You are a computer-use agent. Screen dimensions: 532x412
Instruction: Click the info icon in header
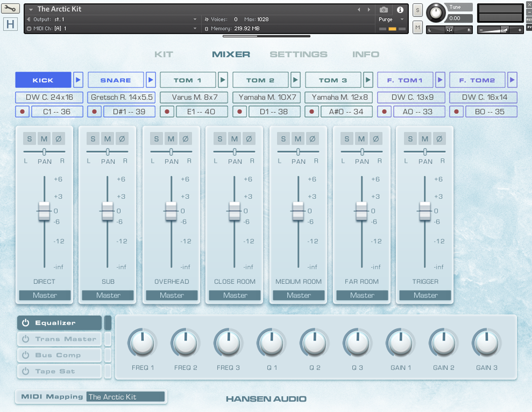(x=400, y=10)
